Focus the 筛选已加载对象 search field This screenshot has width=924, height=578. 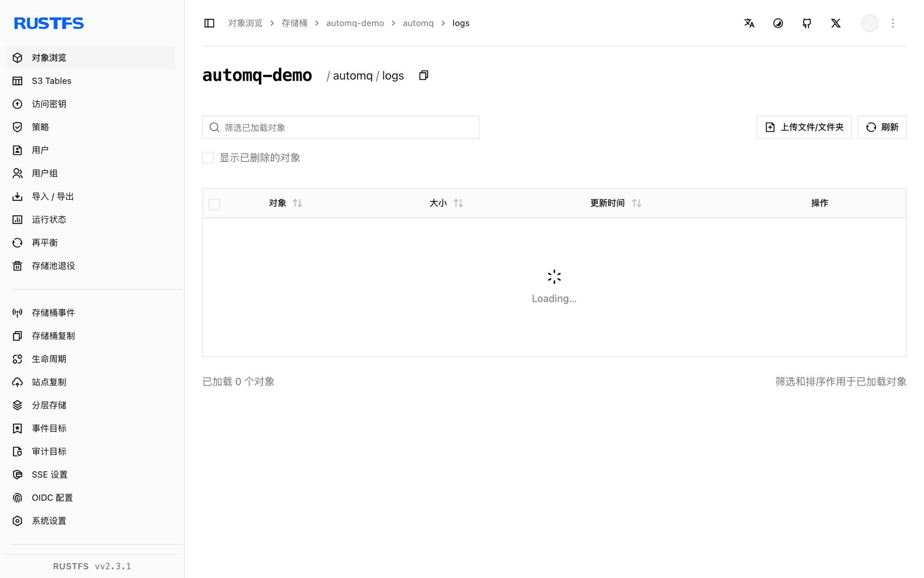pos(340,127)
